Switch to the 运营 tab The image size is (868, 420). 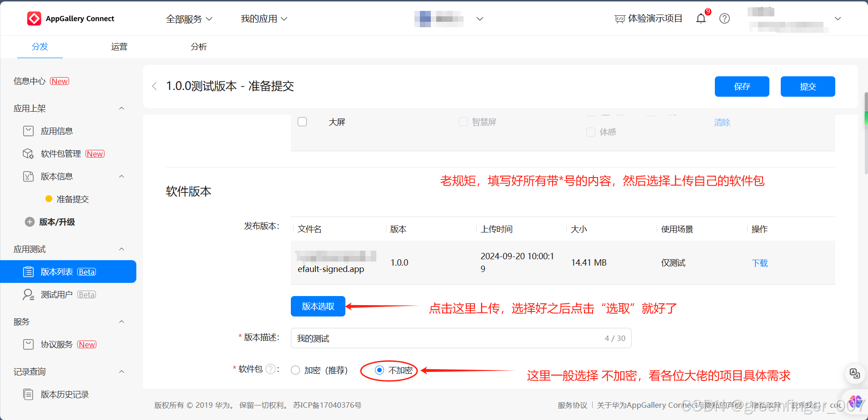coord(120,47)
